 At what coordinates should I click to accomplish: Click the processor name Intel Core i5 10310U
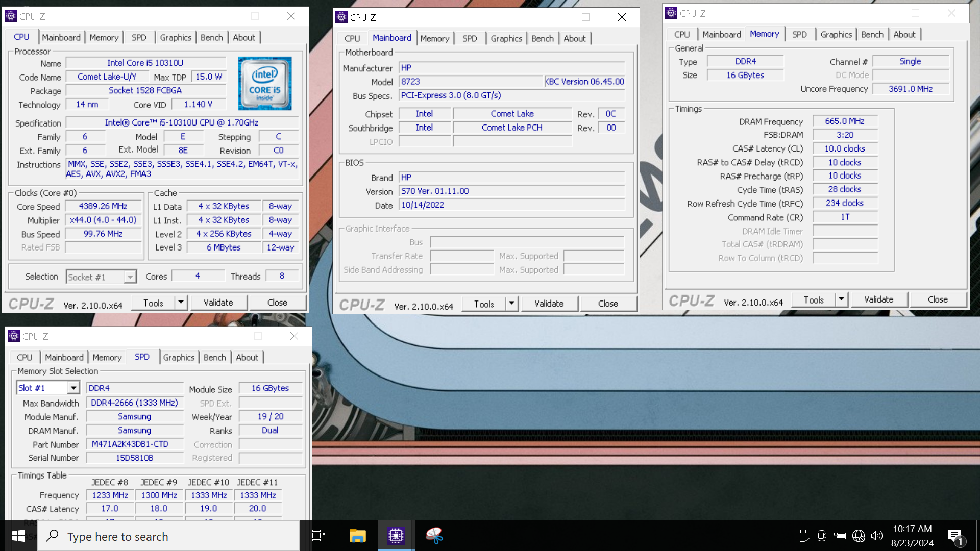[x=145, y=63]
